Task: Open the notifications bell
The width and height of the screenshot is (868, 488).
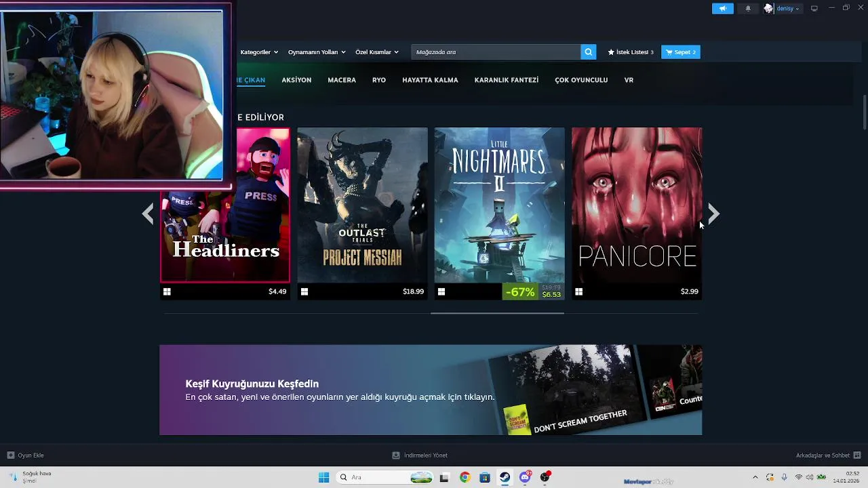Action: [x=748, y=8]
